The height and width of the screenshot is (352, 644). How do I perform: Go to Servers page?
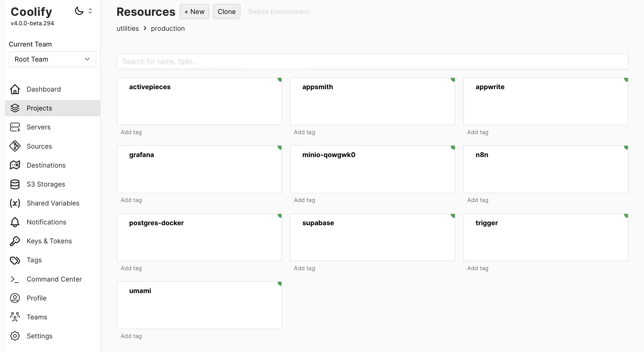[x=53, y=127]
